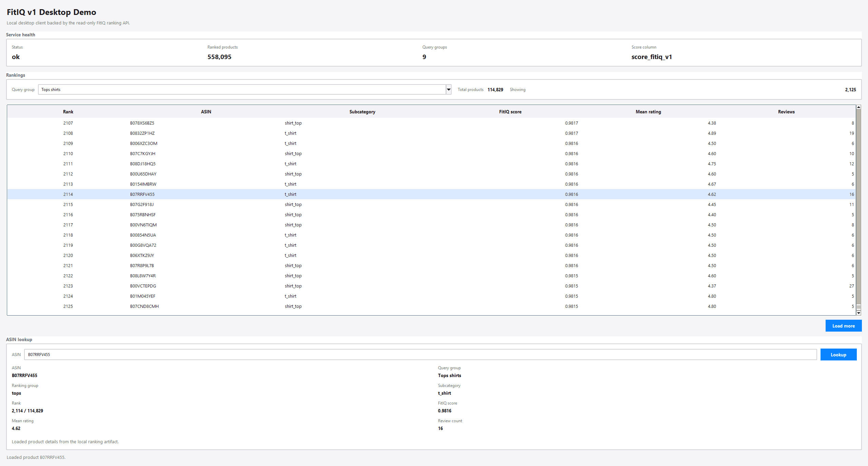Click the total products 114,829 value
868x466 pixels.
[x=495, y=90]
